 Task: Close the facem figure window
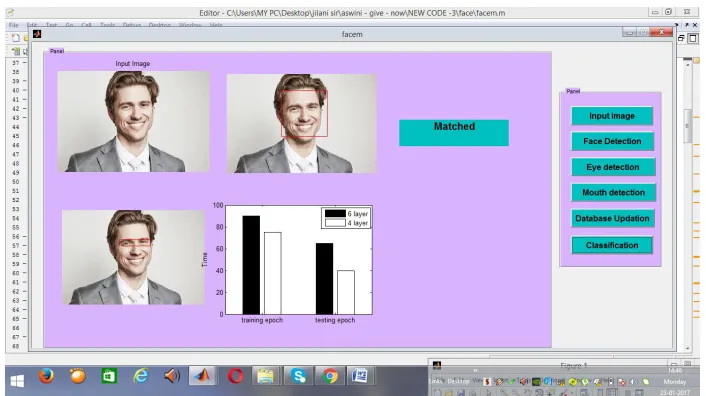(661, 32)
